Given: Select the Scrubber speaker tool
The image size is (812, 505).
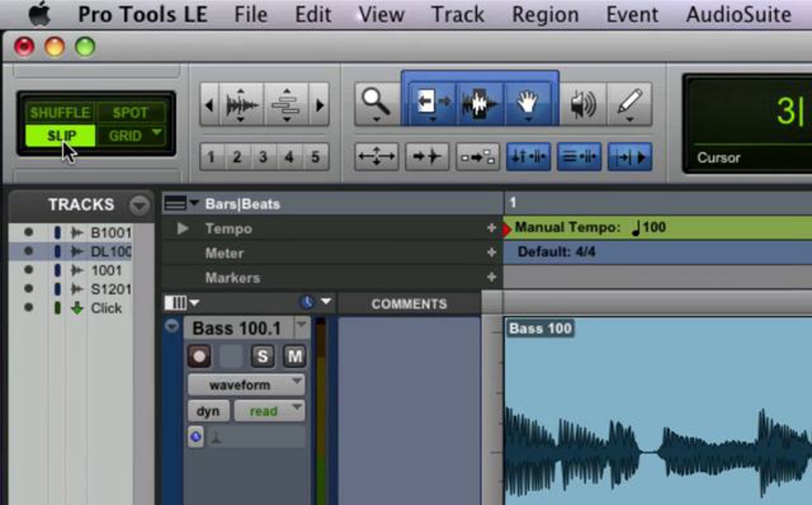Looking at the screenshot, I should 583,104.
